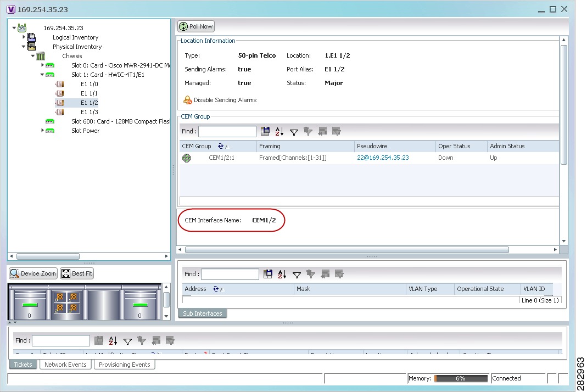Collapse the 169.254.35.23 root tree node
This screenshot has width=587, height=392.
(14, 27)
